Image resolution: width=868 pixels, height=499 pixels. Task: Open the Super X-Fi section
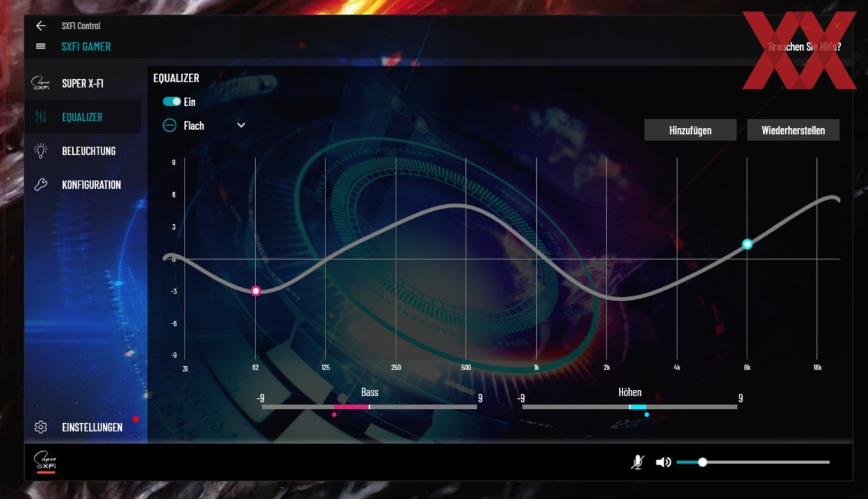[82, 83]
